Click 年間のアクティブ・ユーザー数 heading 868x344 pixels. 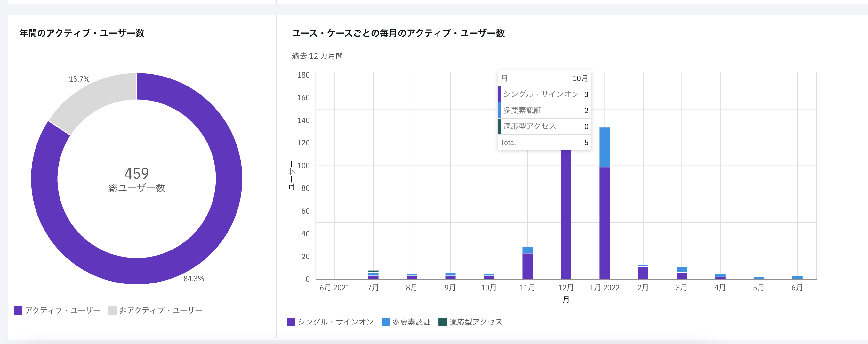[82, 33]
